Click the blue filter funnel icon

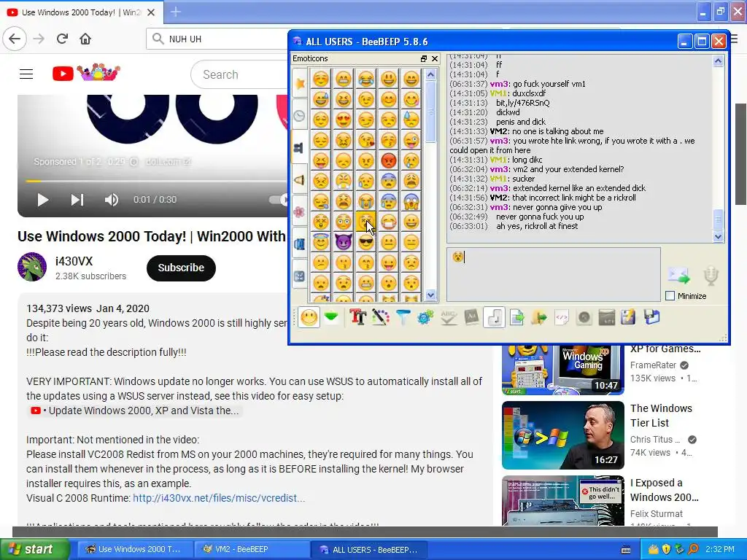(x=403, y=317)
